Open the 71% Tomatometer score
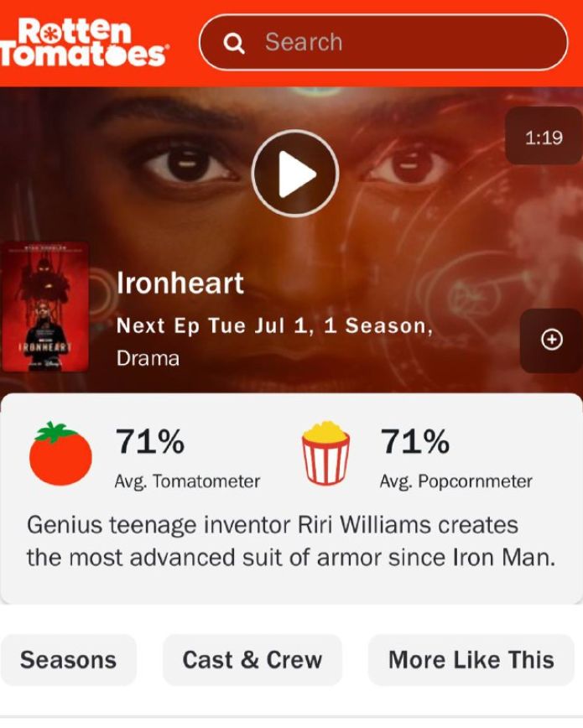Screen dimensions: 583x728 150,441
